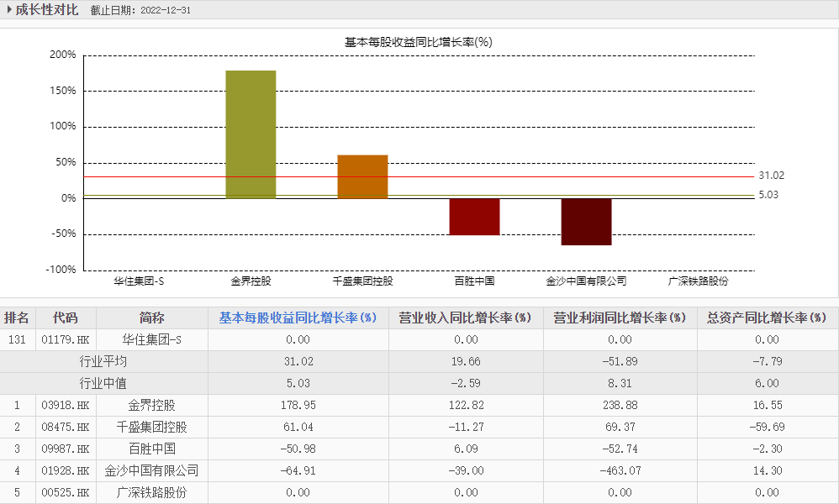Viewport: 839px width, 504px height.
Task: Select stock code 01179.HK in table
Action: (x=66, y=340)
